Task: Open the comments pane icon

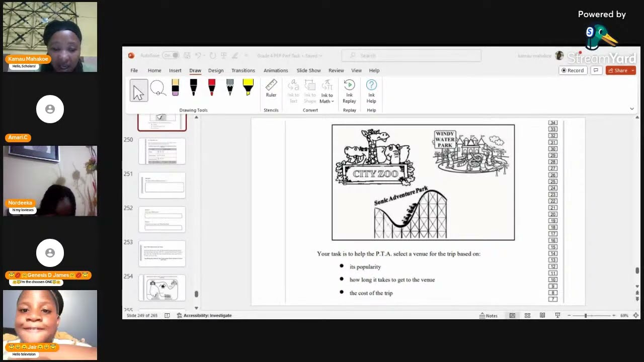Action: (596, 70)
